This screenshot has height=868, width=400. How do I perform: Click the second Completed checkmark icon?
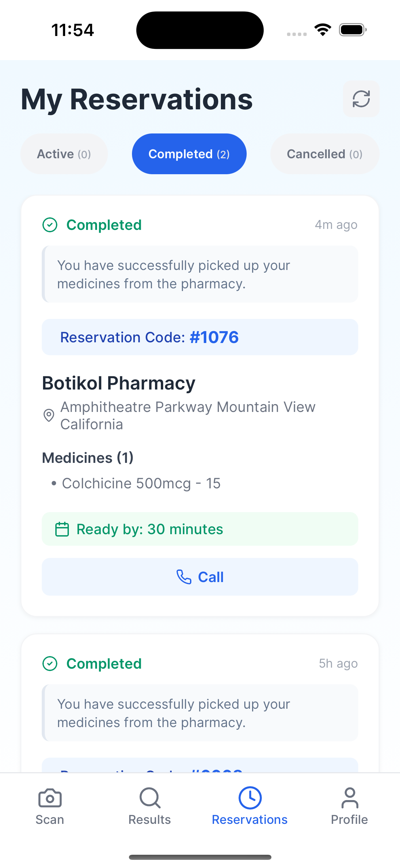pyautogui.click(x=50, y=664)
